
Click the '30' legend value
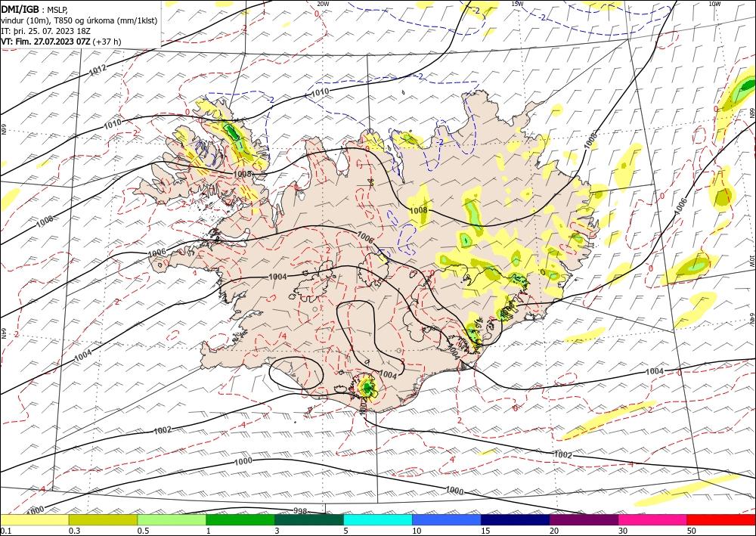(x=622, y=531)
